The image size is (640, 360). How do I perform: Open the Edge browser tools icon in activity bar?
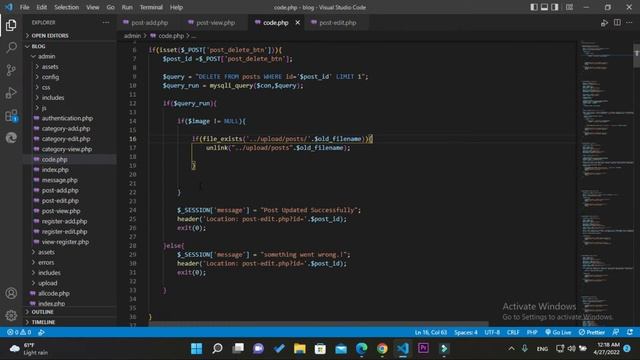(11, 138)
